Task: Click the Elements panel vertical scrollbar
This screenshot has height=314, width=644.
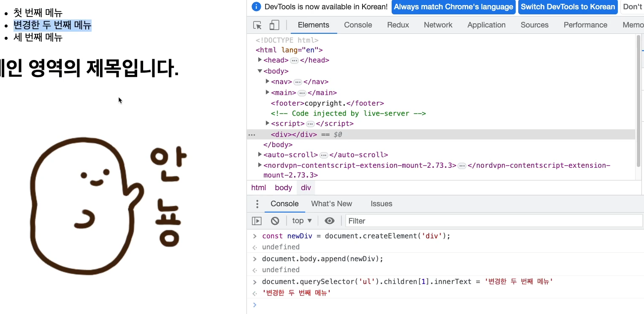Action: click(638, 101)
